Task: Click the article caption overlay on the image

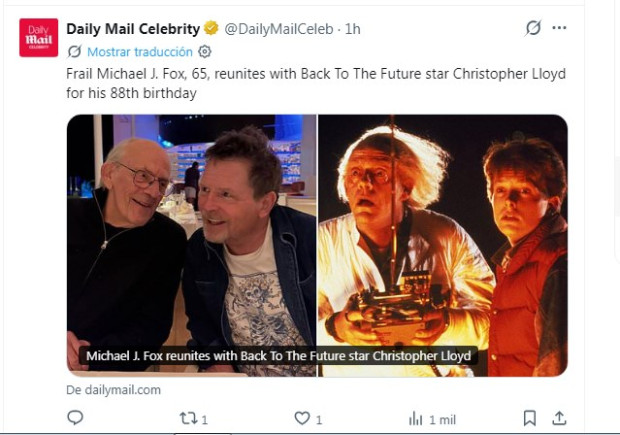Action: 278,356
